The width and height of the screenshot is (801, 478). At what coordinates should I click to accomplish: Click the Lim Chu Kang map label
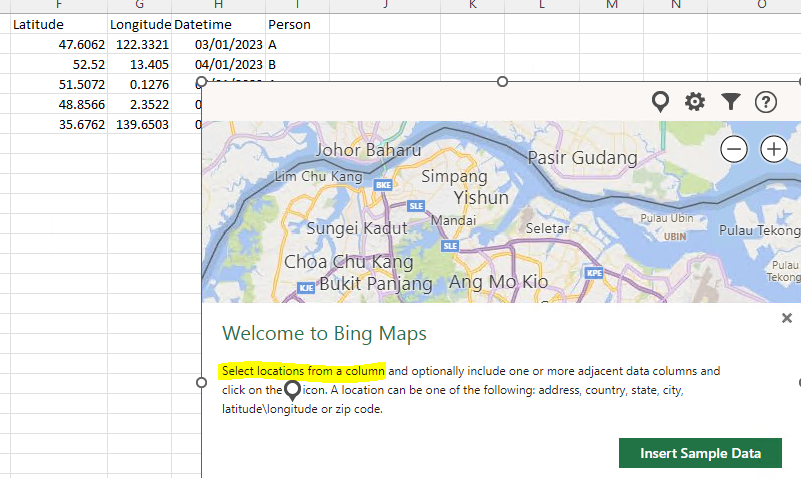tap(319, 177)
